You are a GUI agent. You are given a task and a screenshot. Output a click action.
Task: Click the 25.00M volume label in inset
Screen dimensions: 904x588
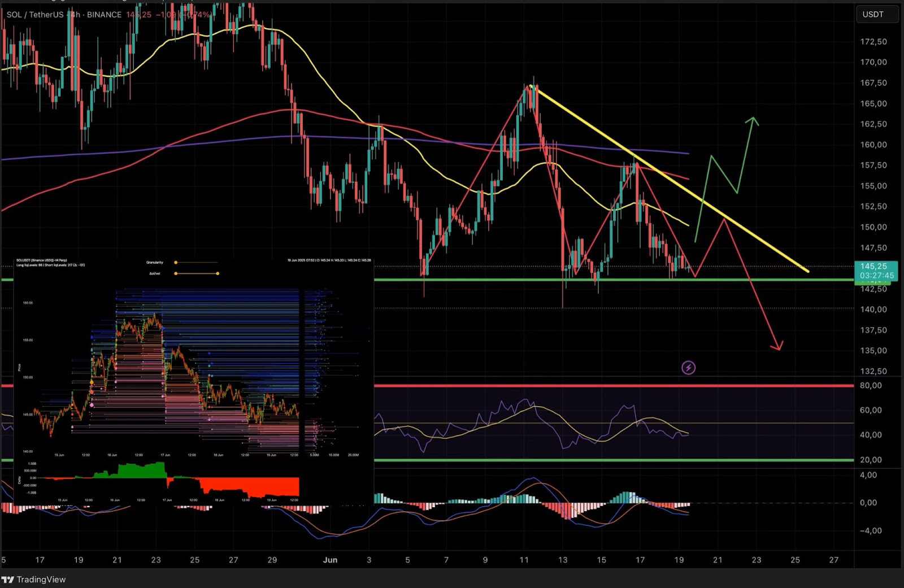353,455
